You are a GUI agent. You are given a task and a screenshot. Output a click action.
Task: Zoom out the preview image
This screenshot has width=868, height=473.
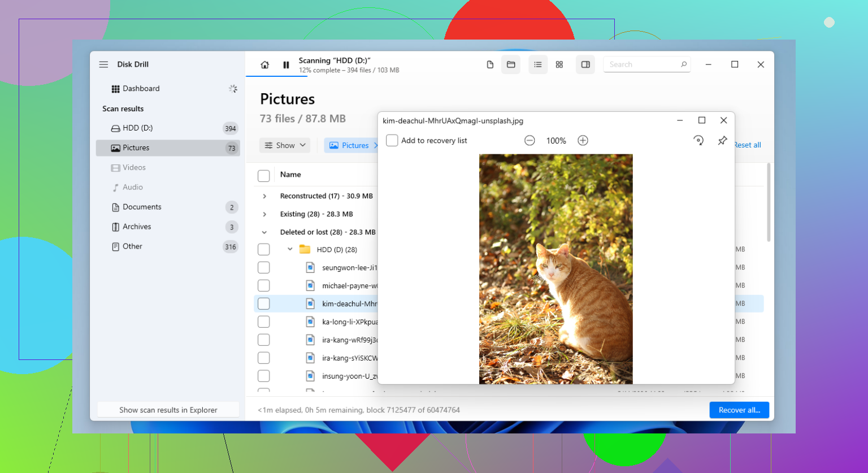pyautogui.click(x=530, y=141)
